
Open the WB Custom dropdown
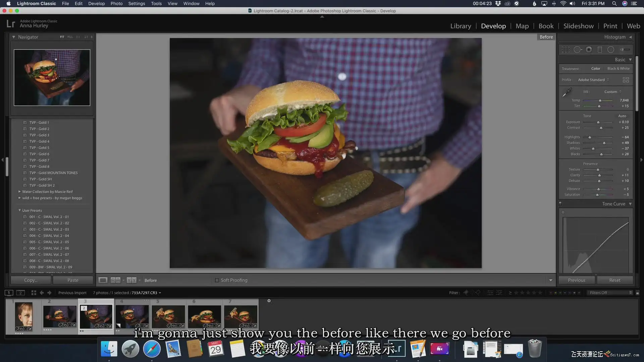point(613,92)
